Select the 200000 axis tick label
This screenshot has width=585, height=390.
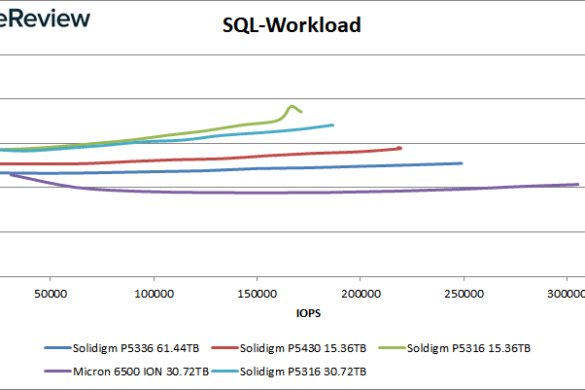pyautogui.click(x=361, y=294)
